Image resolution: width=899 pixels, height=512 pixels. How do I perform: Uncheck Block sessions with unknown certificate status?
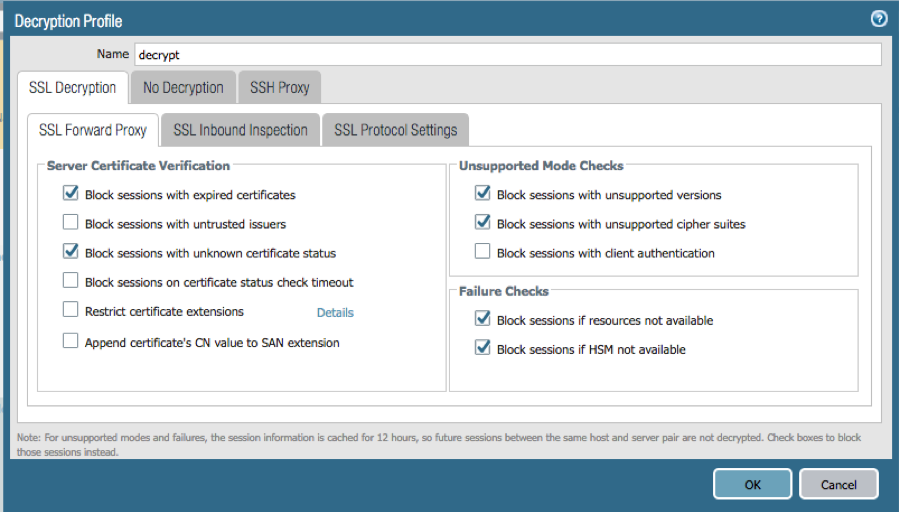pos(70,252)
